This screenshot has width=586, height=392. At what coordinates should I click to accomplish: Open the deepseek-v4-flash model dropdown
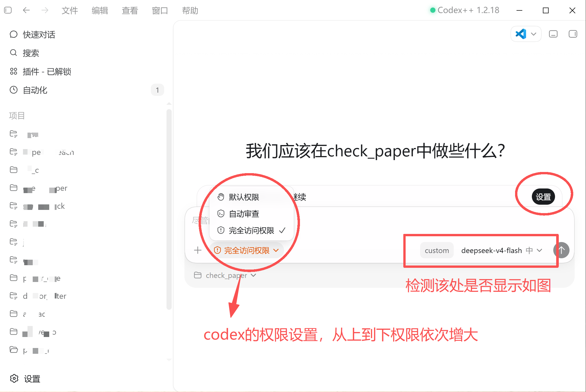502,250
